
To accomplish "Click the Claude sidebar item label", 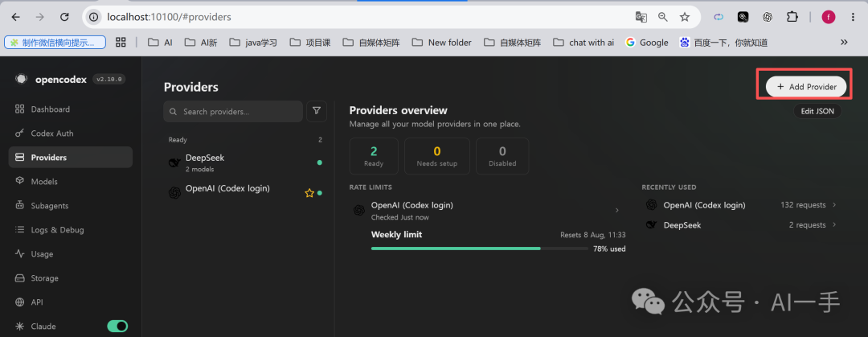I will [43, 326].
